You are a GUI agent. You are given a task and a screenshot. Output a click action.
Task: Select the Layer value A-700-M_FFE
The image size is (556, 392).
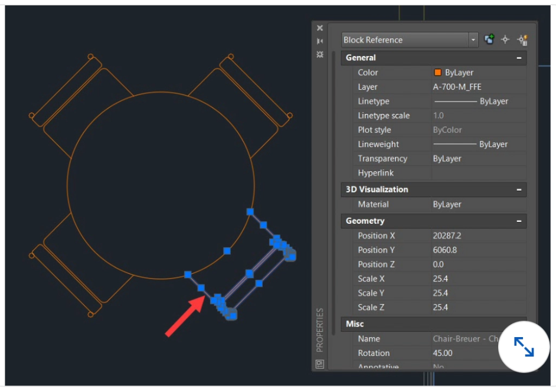(457, 87)
